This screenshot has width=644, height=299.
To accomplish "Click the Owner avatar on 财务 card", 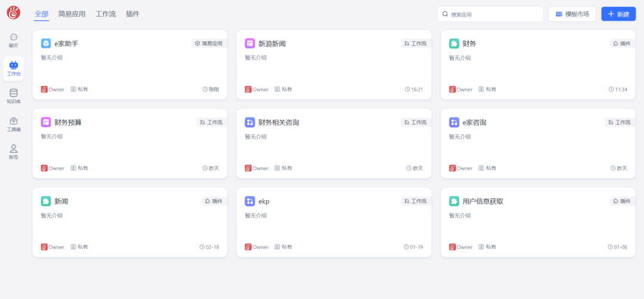I will tap(453, 90).
